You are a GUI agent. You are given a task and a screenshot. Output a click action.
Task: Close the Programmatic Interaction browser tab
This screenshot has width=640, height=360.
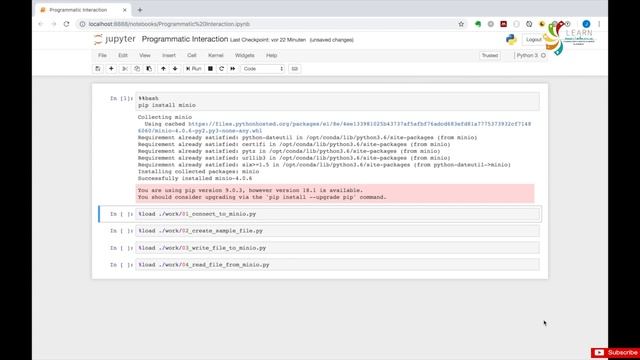coord(124,10)
